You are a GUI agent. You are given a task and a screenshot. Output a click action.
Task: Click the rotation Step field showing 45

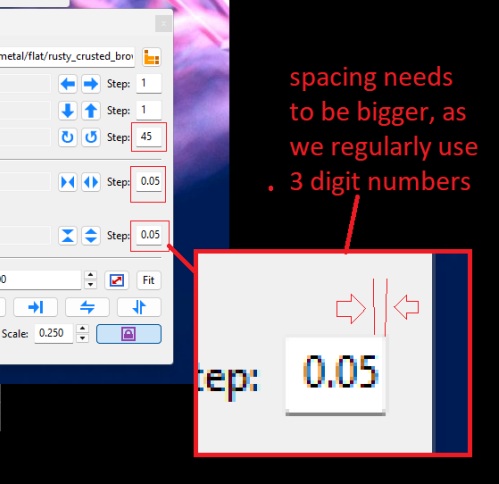pyautogui.click(x=149, y=137)
